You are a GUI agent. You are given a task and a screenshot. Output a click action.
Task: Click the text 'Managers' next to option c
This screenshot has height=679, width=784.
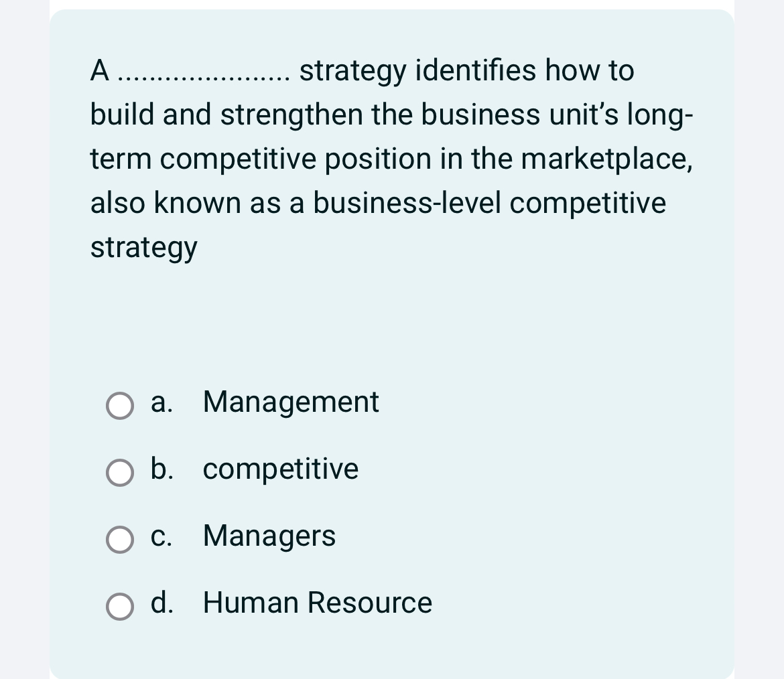pos(268,536)
